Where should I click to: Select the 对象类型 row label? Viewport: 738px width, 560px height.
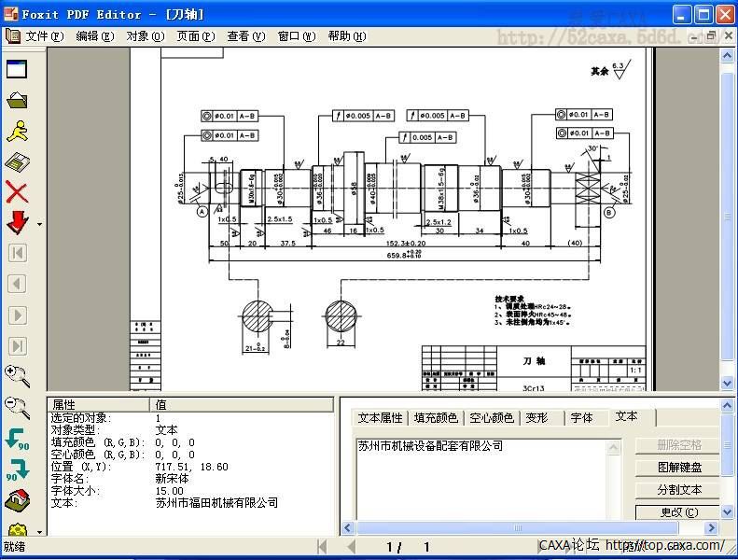point(75,430)
